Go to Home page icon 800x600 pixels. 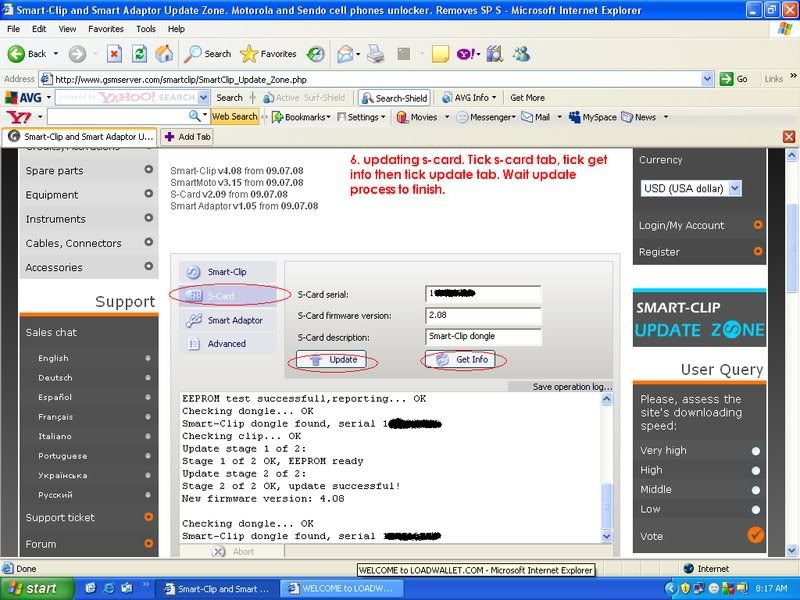[x=164, y=54]
